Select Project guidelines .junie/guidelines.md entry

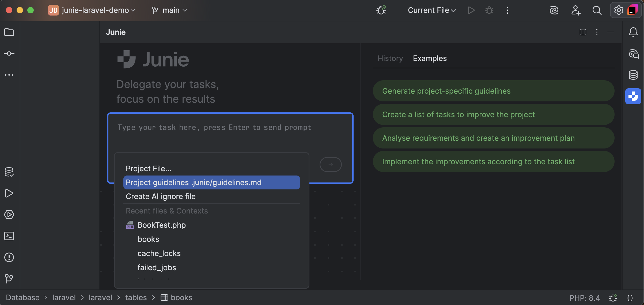pyautogui.click(x=211, y=182)
